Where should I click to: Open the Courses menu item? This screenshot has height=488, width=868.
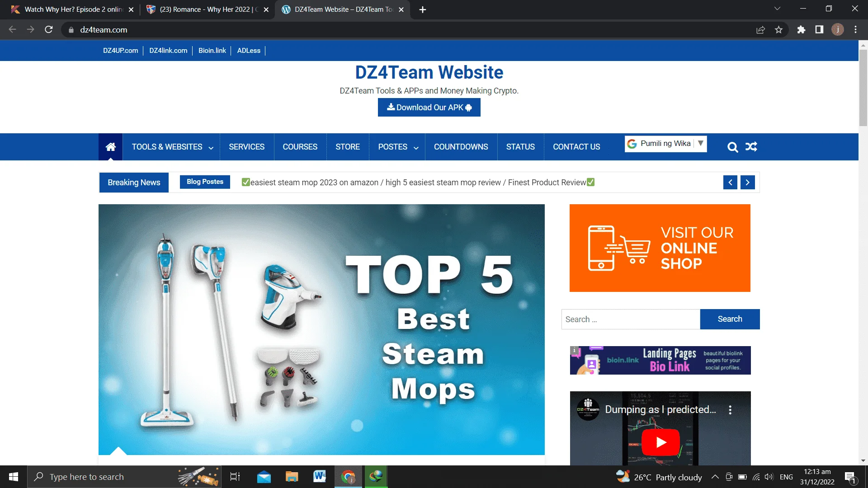point(300,147)
